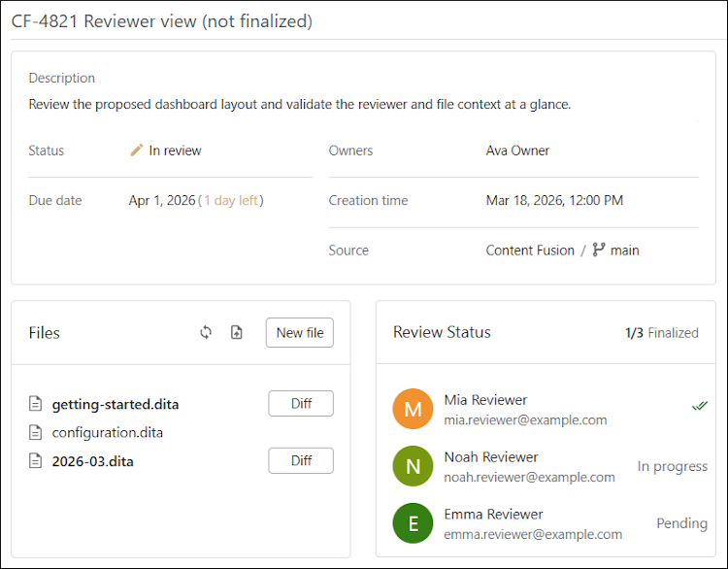Click the upload file icon
Screen dimensions: 728x569
pos(237,332)
